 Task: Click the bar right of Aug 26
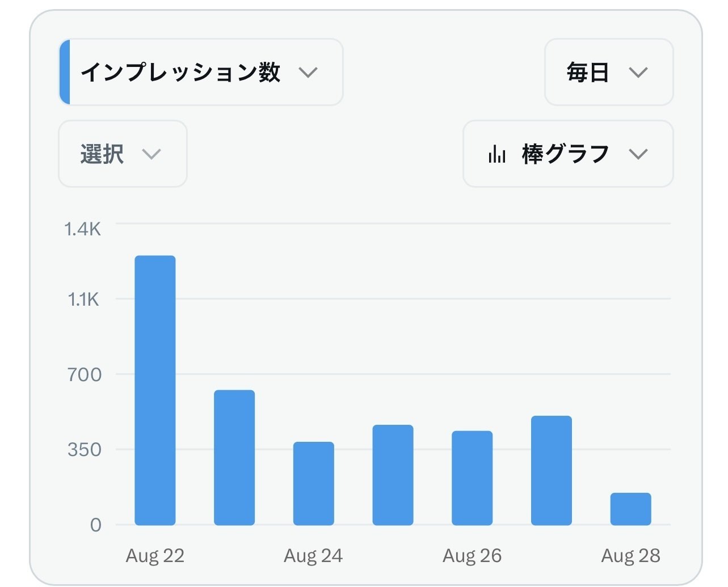551,470
